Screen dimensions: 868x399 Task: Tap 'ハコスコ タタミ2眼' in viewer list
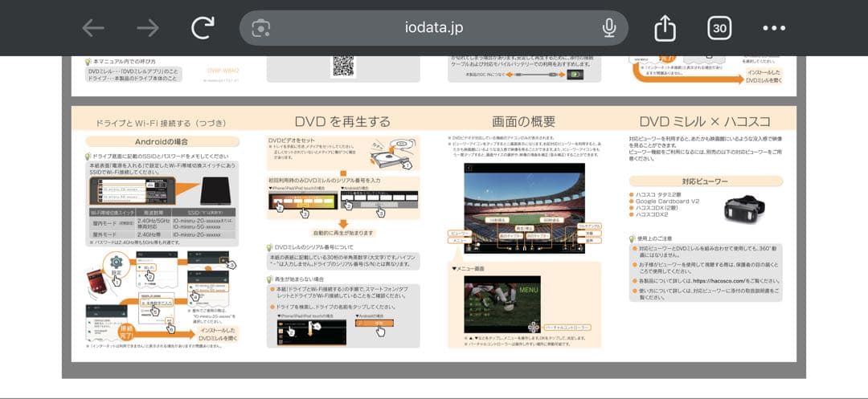[x=659, y=194]
